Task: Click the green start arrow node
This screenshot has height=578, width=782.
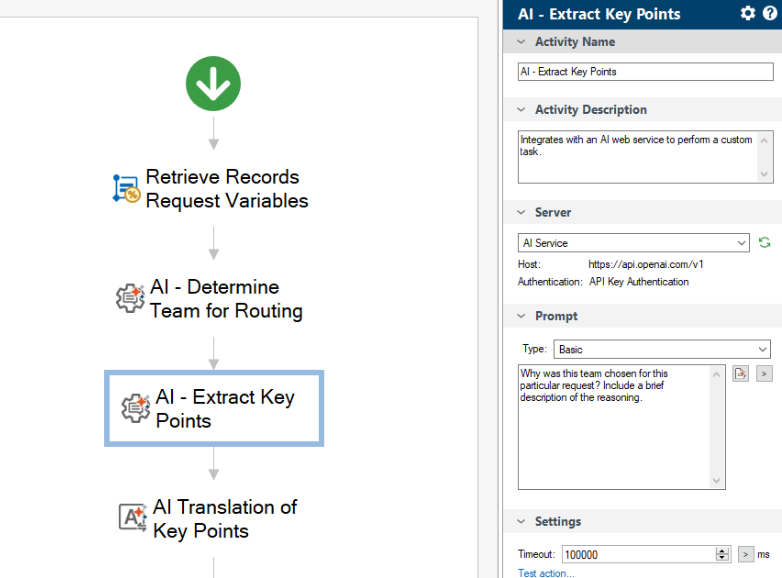Action: [213, 84]
